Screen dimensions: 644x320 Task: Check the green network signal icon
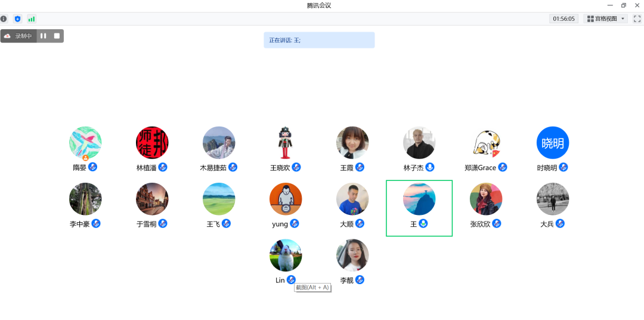pos(32,19)
